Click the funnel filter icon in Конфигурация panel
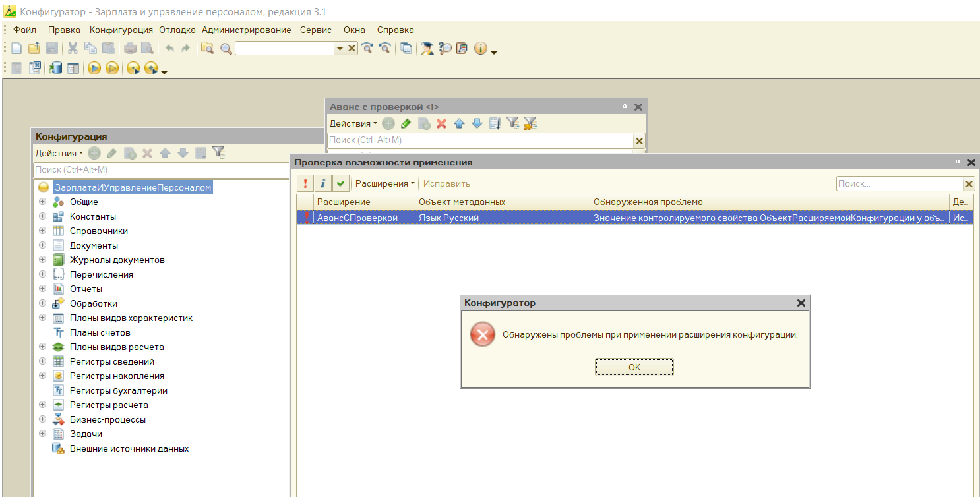This screenshot has width=980, height=503. (219, 153)
